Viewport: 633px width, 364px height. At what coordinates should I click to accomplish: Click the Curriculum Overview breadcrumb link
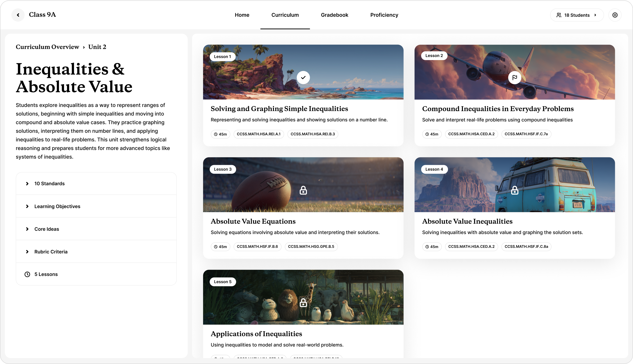(x=47, y=47)
